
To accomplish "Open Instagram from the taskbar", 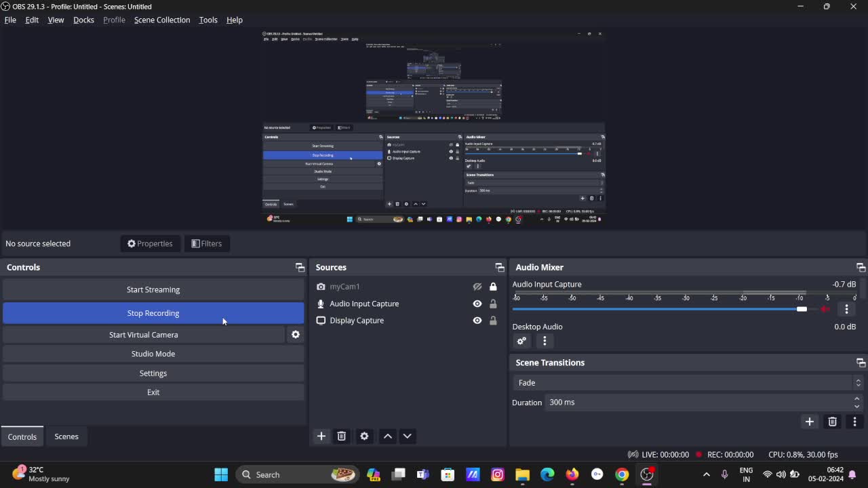I will pyautogui.click(x=498, y=474).
